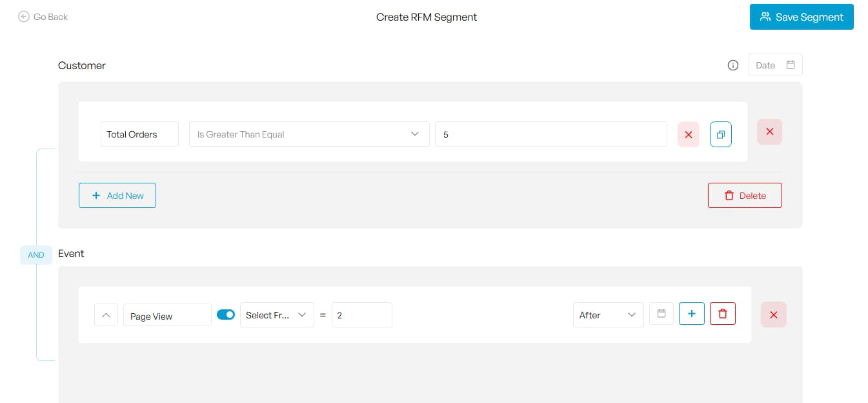The image size is (868, 403).
Task: Remove the entire Customer group with red X
Action: [x=769, y=131]
